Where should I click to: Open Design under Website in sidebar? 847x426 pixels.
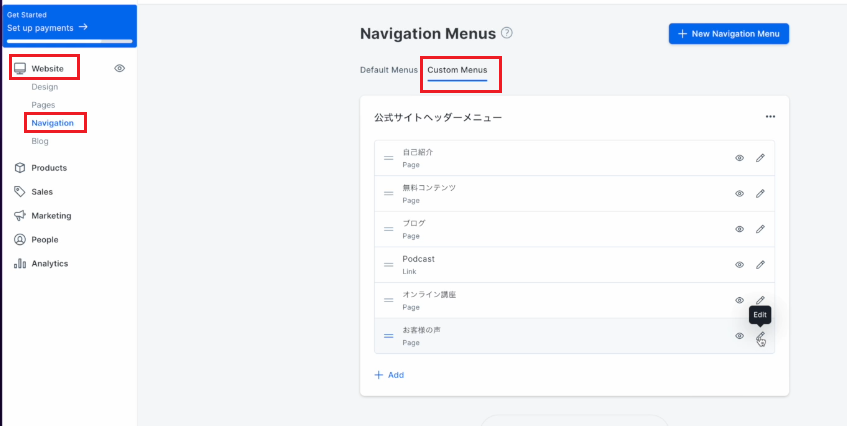coord(44,87)
